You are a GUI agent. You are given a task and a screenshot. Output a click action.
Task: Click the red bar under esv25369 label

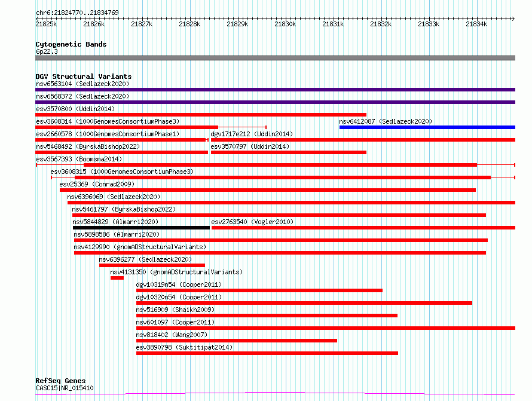coord(268,190)
